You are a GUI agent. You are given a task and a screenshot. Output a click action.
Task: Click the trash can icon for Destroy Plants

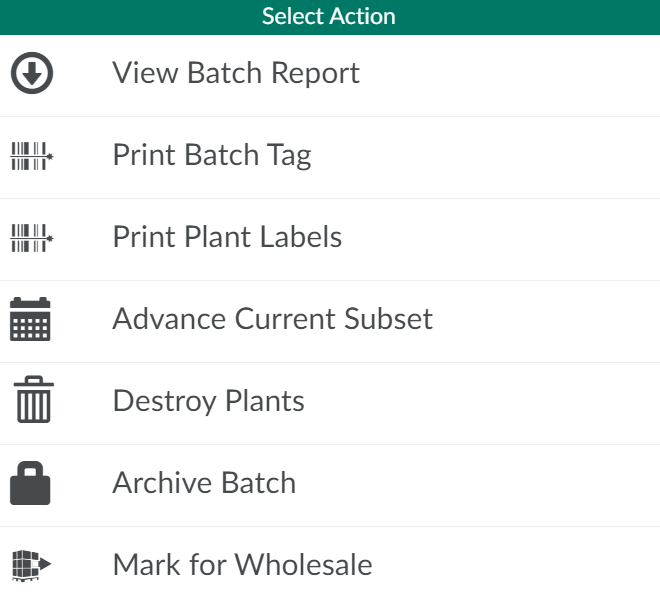pos(31,401)
